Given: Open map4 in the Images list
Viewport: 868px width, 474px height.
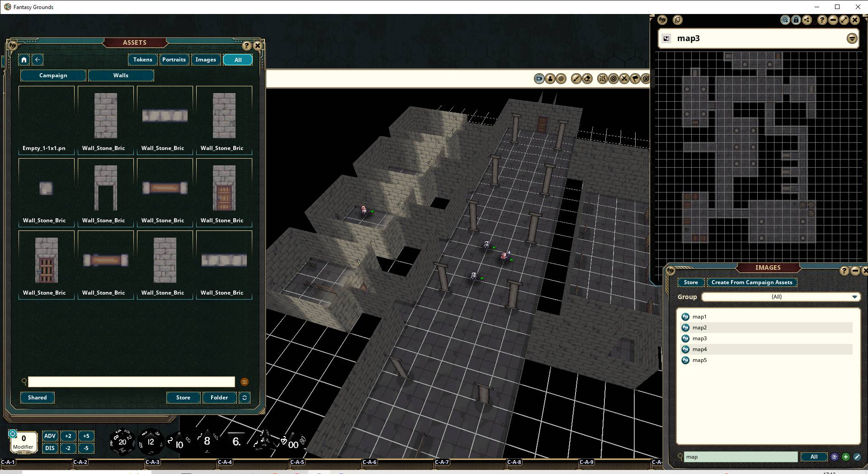Looking at the screenshot, I should click(766, 349).
